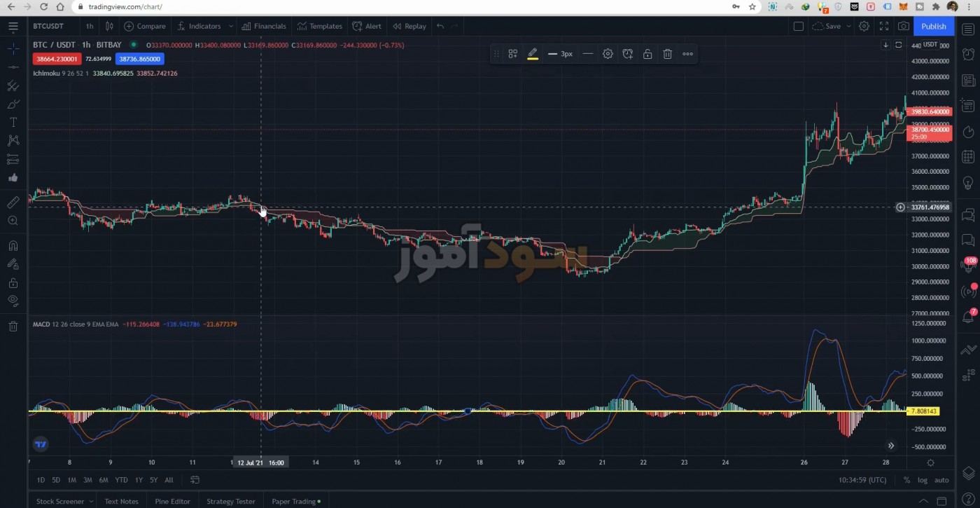Image resolution: width=980 pixels, height=508 pixels.
Task: Open the ruler measure tool
Action: [x=13, y=202]
